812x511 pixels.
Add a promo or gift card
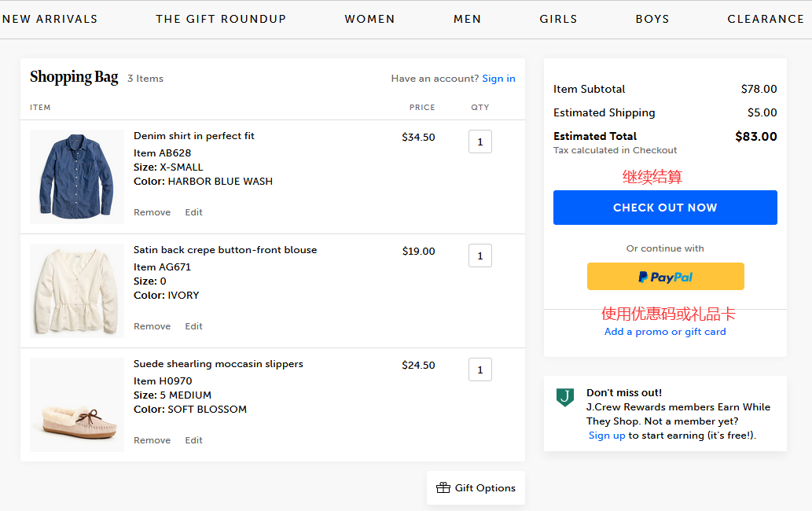point(665,332)
